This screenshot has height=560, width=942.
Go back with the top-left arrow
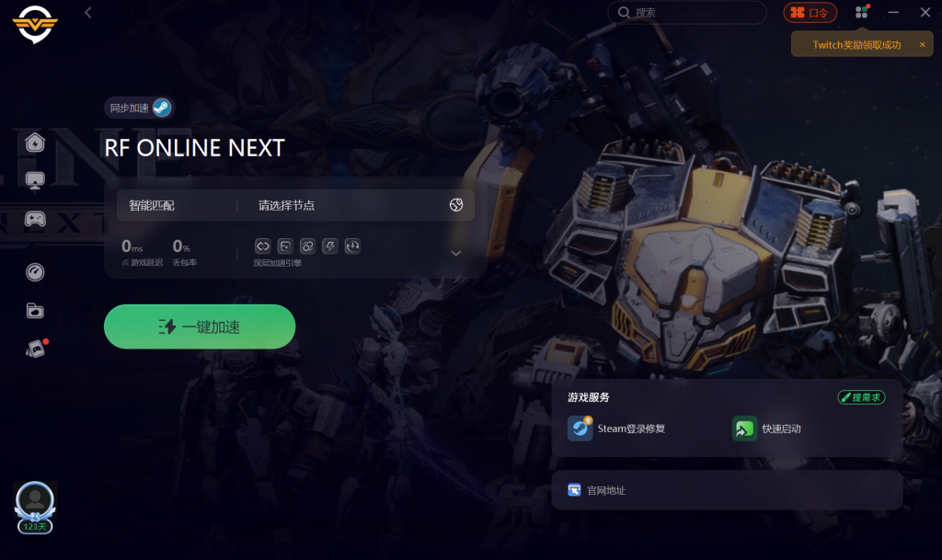(87, 13)
